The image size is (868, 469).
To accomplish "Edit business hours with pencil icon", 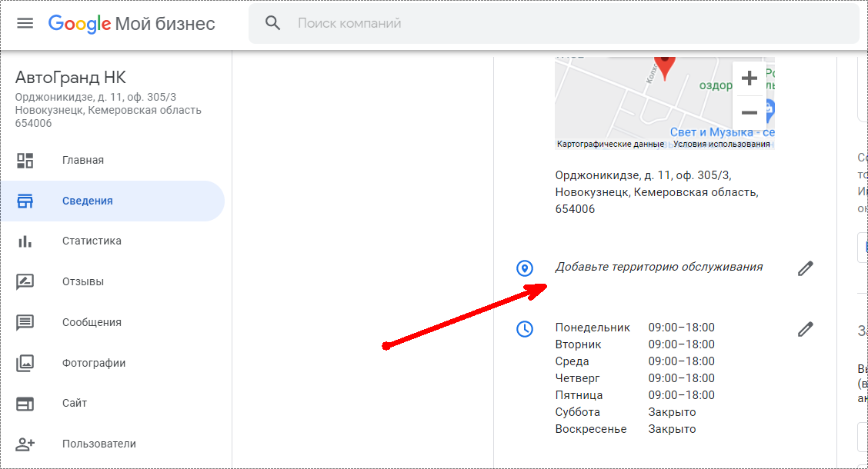I will point(806,329).
